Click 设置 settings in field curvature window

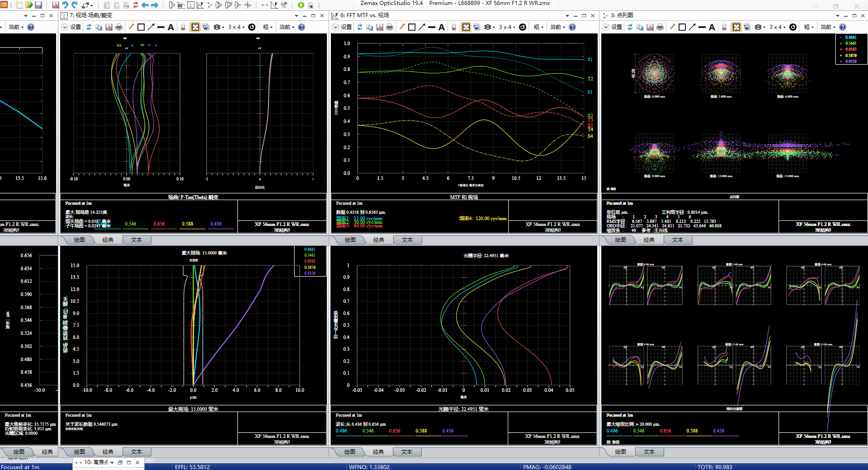click(x=75, y=27)
